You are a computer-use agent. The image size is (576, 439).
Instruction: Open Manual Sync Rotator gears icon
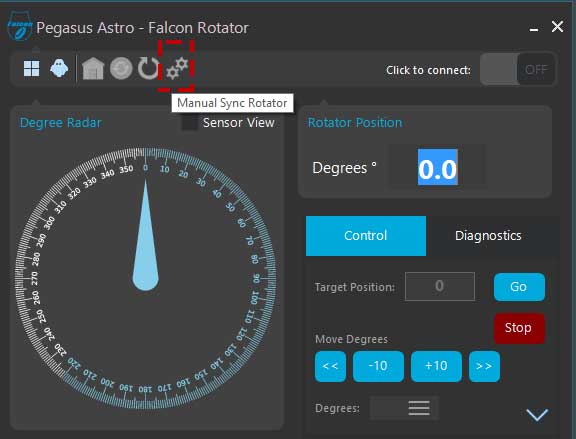pyautogui.click(x=177, y=68)
